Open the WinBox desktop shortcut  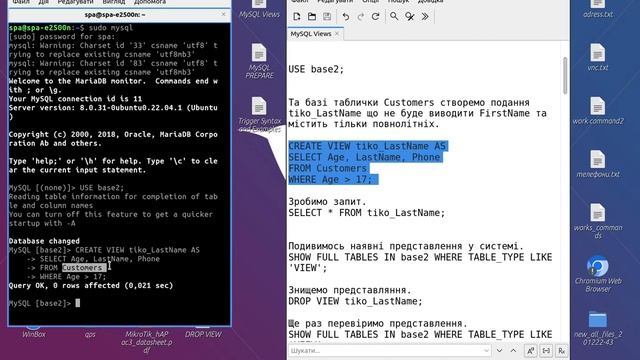pos(34,333)
